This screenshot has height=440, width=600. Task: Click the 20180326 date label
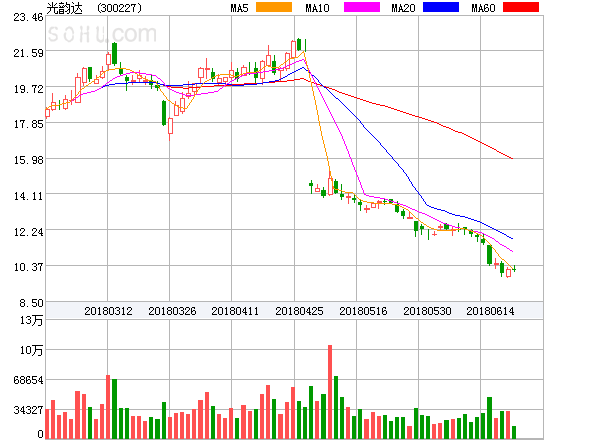coord(172,311)
